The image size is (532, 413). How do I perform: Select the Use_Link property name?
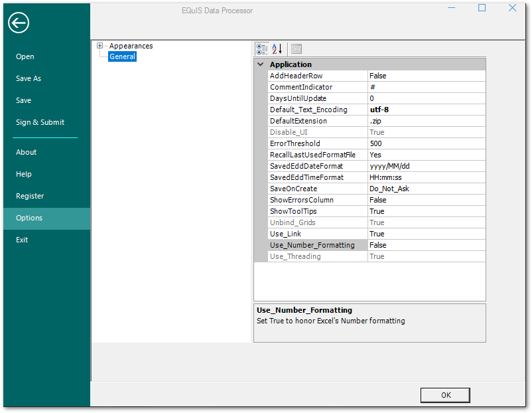tap(317, 234)
